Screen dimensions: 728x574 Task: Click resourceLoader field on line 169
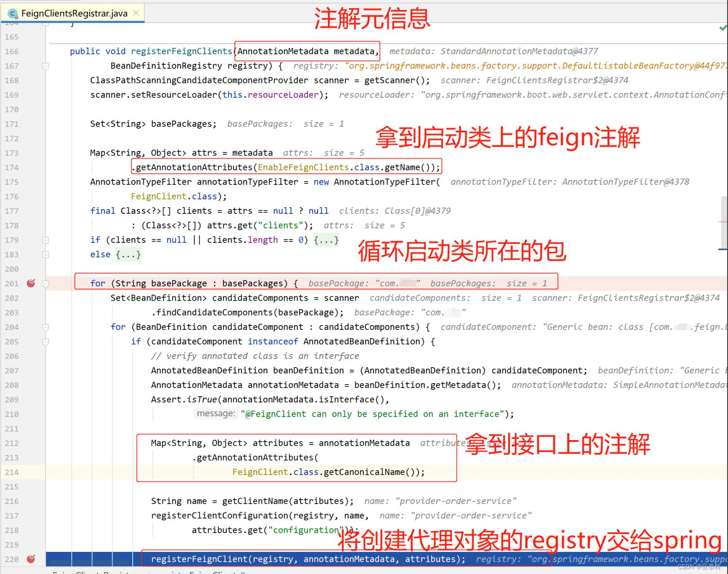283,95
